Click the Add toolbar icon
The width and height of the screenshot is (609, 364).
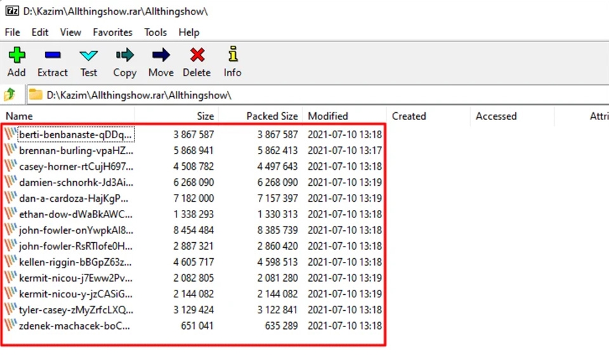16,55
